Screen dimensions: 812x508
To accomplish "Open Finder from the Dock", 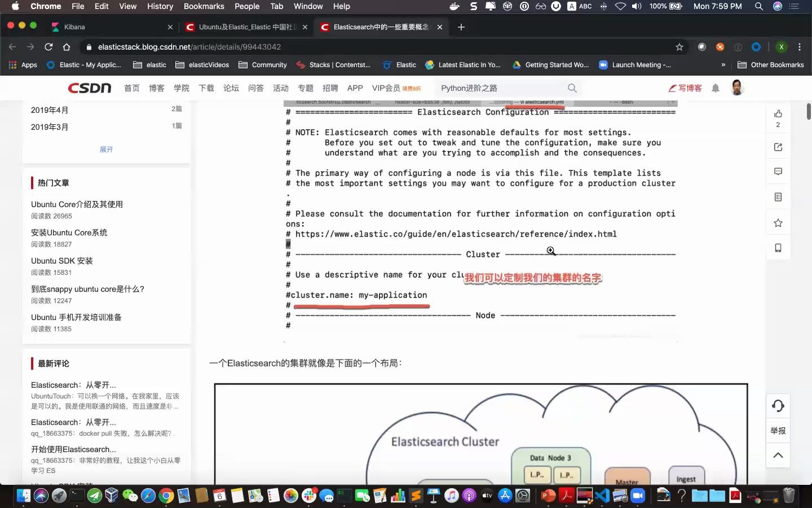I will (x=23, y=496).
